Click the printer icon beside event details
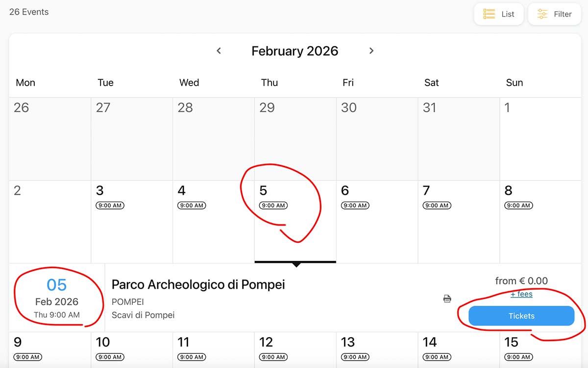 click(x=447, y=299)
